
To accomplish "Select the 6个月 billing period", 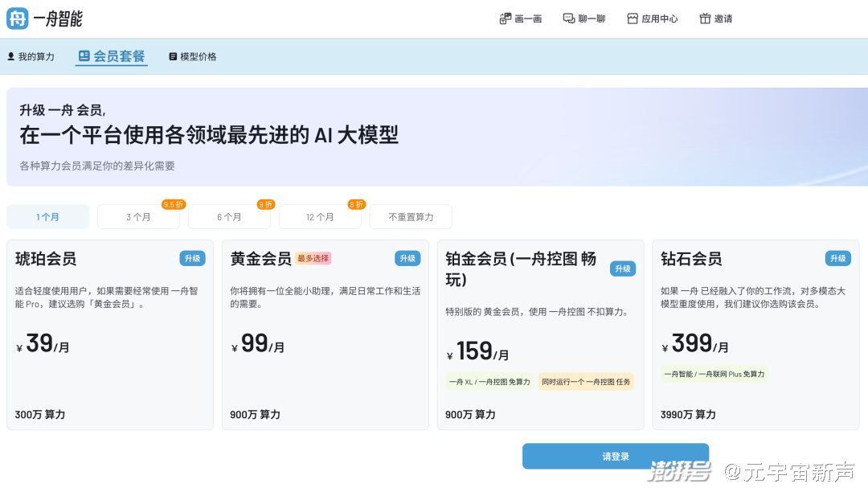I will 229,216.
